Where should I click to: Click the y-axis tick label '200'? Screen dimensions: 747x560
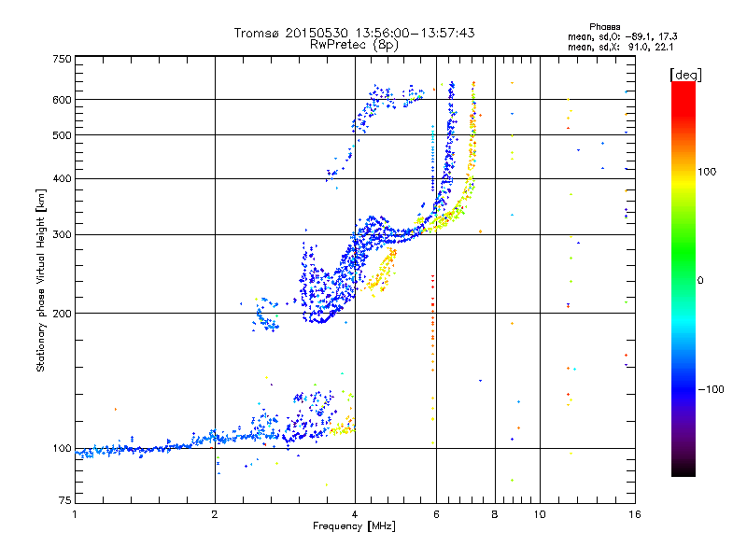62,314
